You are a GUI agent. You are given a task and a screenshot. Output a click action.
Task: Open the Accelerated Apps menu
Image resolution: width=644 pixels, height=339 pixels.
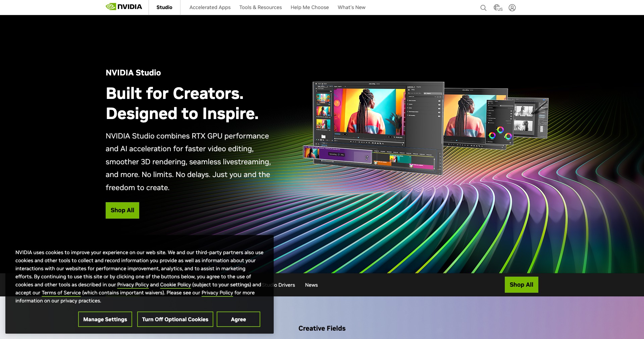tap(210, 7)
